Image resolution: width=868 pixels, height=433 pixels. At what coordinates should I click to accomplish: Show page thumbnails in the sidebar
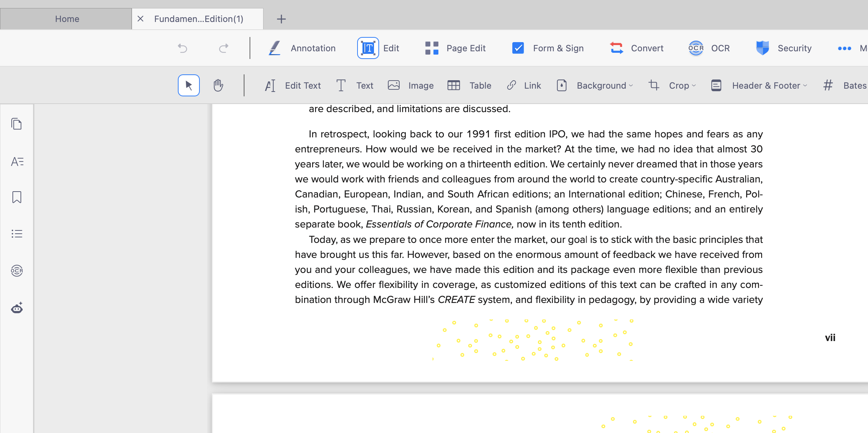pos(17,124)
